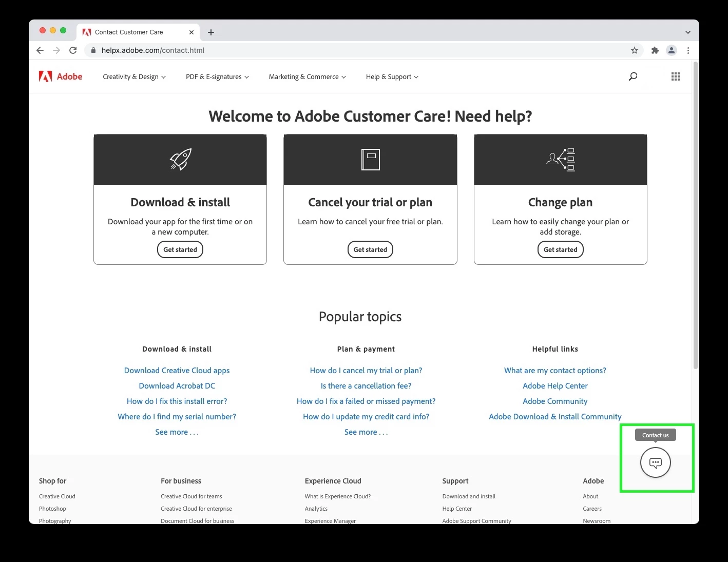
Task: Click the Popular topics heading text
Action: pyautogui.click(x=360, y=317)
